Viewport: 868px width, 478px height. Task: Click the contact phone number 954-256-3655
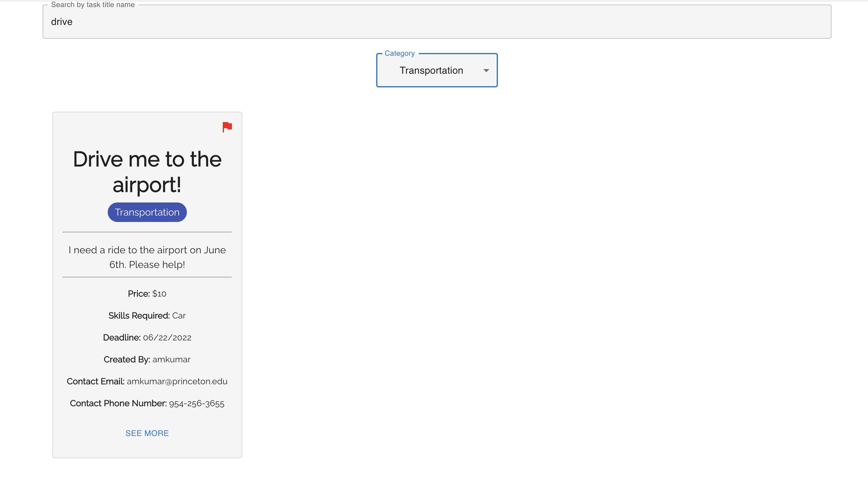[196, 403]
